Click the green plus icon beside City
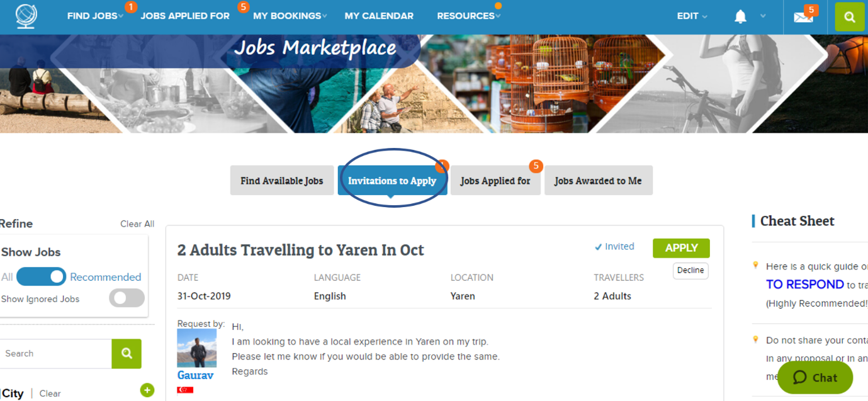The image size is (868, 401). 147,390
